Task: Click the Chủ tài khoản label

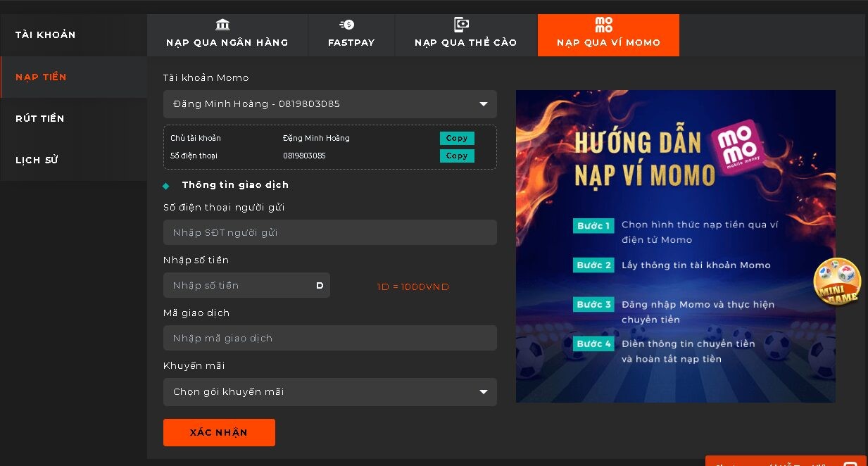Action: point(196,138)
